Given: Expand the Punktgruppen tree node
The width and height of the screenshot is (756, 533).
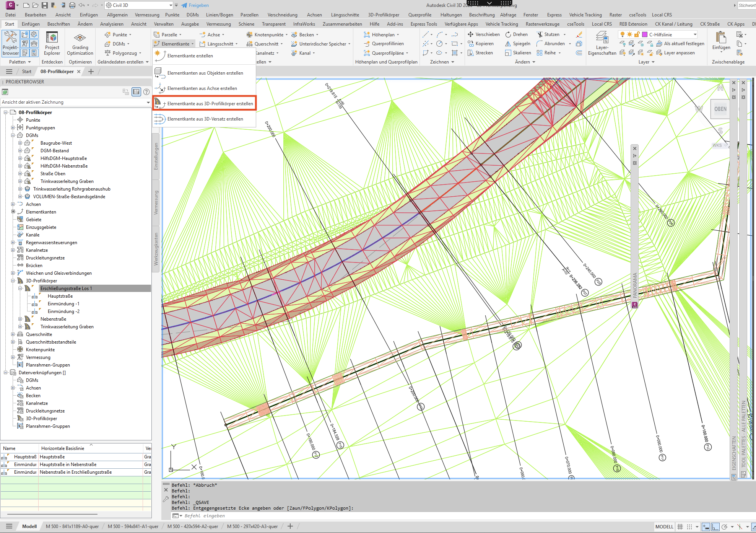Looking at the screenshot, I should click(13, 128).
